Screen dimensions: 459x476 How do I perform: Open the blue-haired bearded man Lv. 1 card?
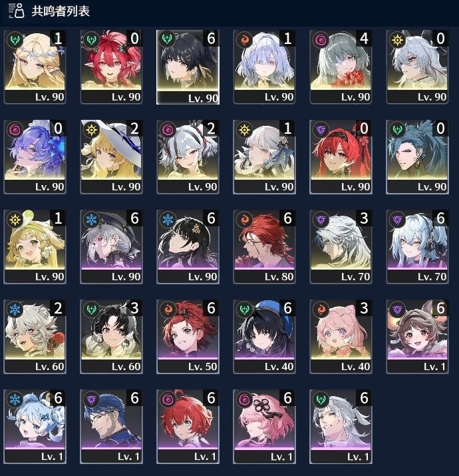click(111, 426)
